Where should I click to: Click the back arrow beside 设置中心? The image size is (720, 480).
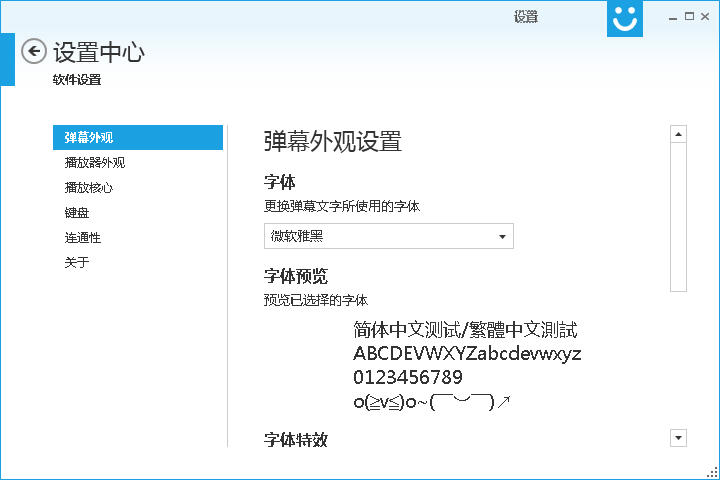(34, 51)
